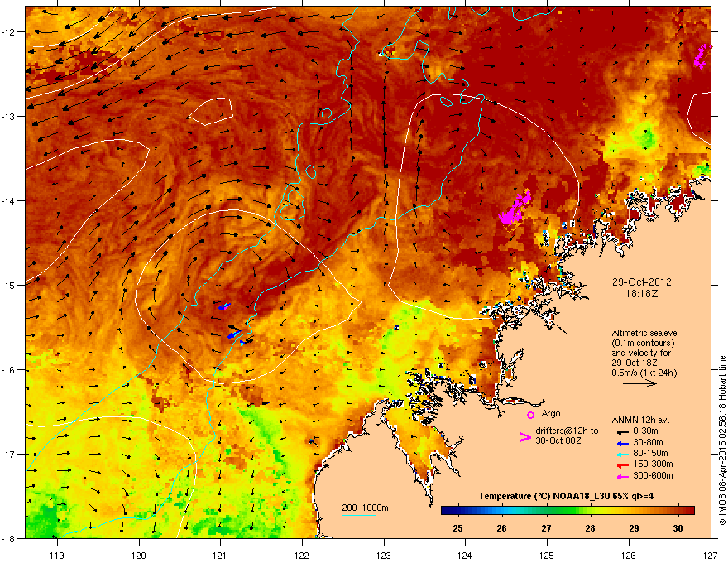Image resolution: width=728 pixels, height=563 pixels.
Task: Click the '150-300m' depth label
Action: (x=653, y=464)
